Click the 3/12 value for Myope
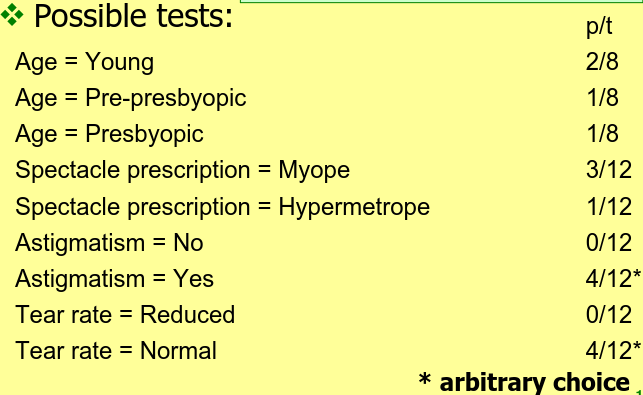Screen dimensions: 643x395 (x=609, y=170)
